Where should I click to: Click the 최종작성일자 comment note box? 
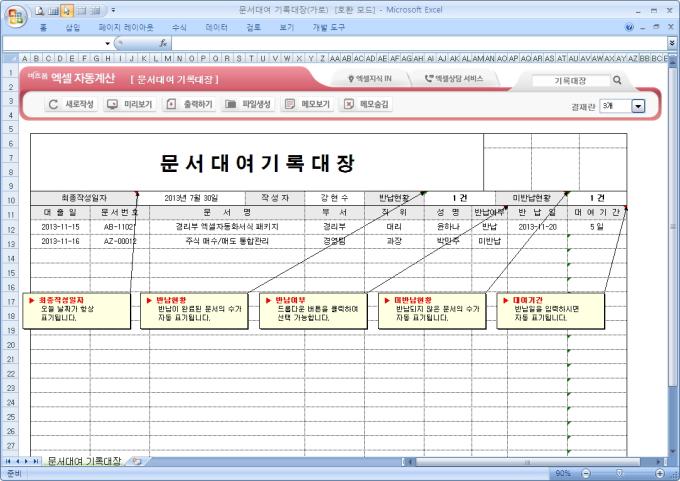[x=76, y=311]
